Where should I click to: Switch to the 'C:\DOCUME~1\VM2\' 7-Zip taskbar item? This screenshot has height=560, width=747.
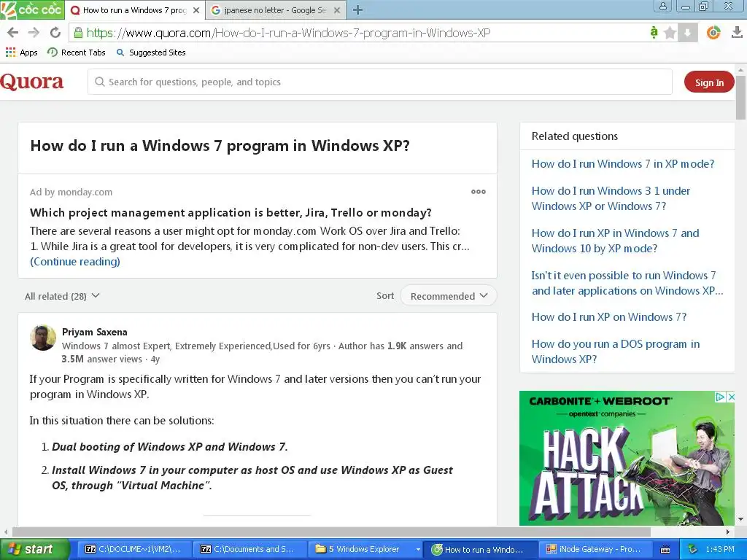pyautogui.click(x=133, y=549)
